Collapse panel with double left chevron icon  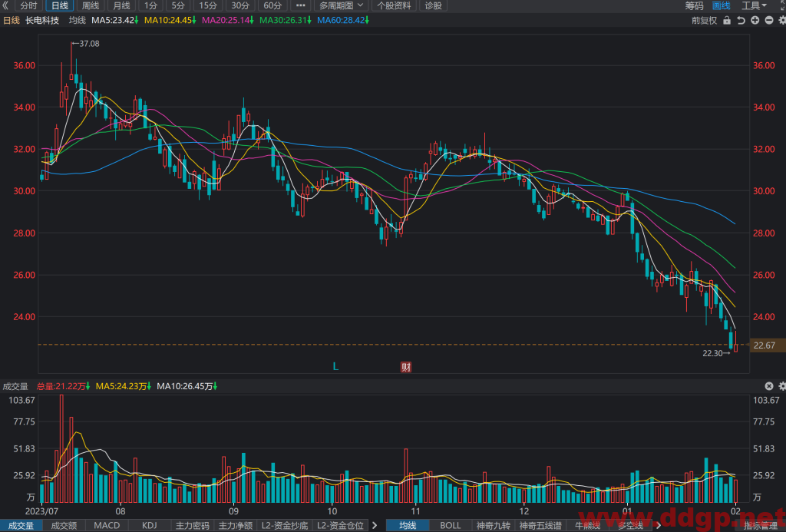pyautogui.click(x=5, y=5)
